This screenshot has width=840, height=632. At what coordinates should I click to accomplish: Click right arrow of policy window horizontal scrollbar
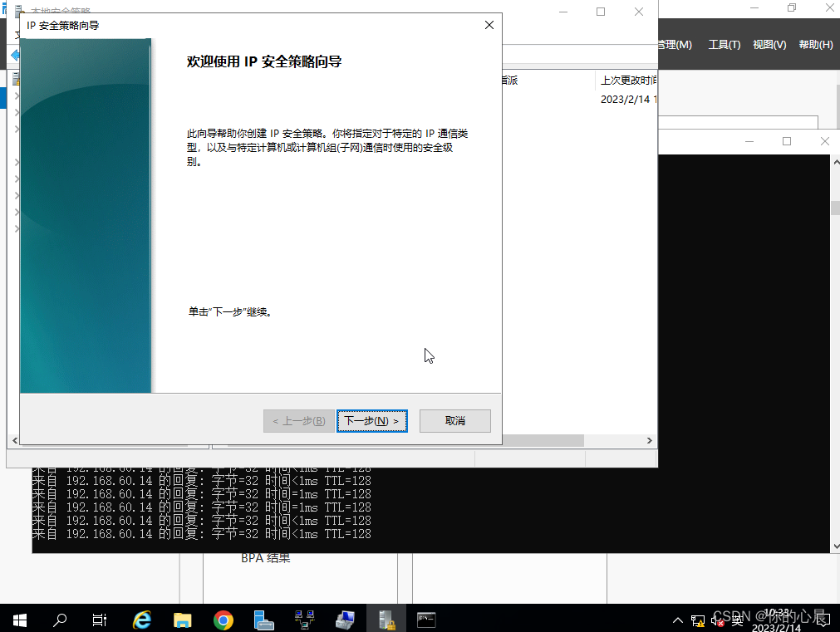click(x=649, y=440)
